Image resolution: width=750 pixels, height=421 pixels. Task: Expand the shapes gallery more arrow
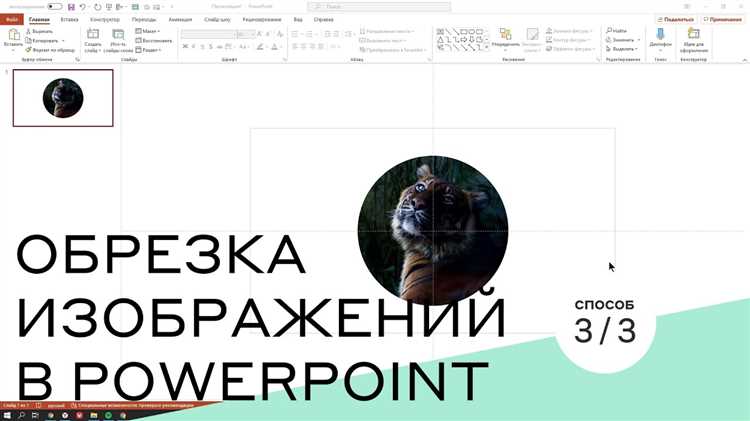[487, 47]
